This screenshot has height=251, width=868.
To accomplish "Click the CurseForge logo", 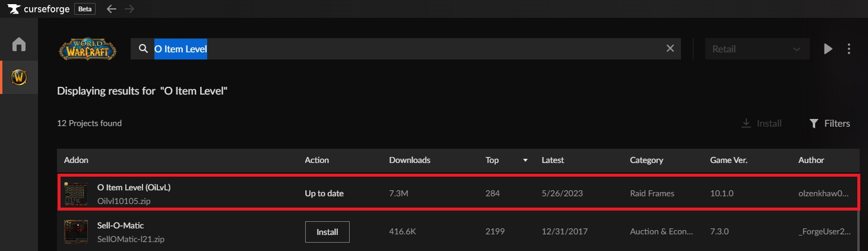I will tap(37, 9).
